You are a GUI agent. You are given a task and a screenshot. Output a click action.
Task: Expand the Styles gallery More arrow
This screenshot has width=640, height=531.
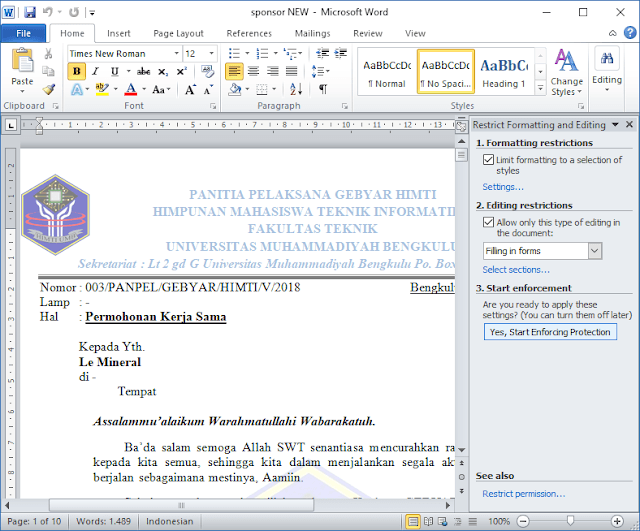coord(540,87)
